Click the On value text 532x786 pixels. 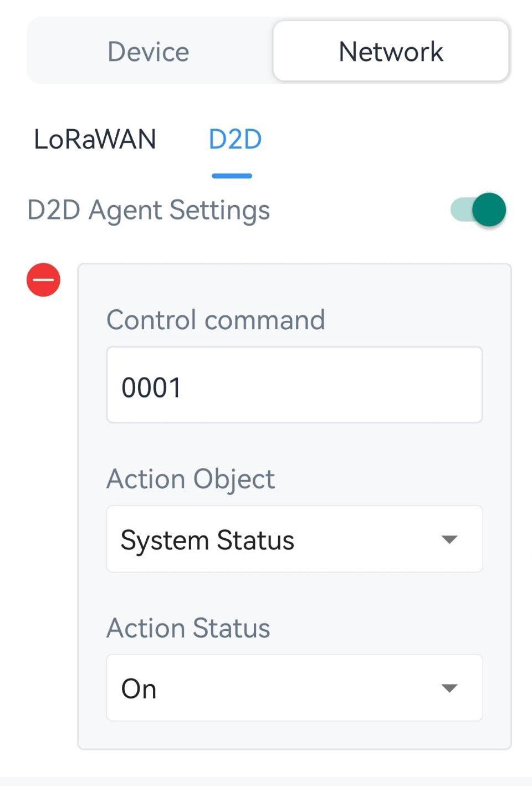coord(139,689)
